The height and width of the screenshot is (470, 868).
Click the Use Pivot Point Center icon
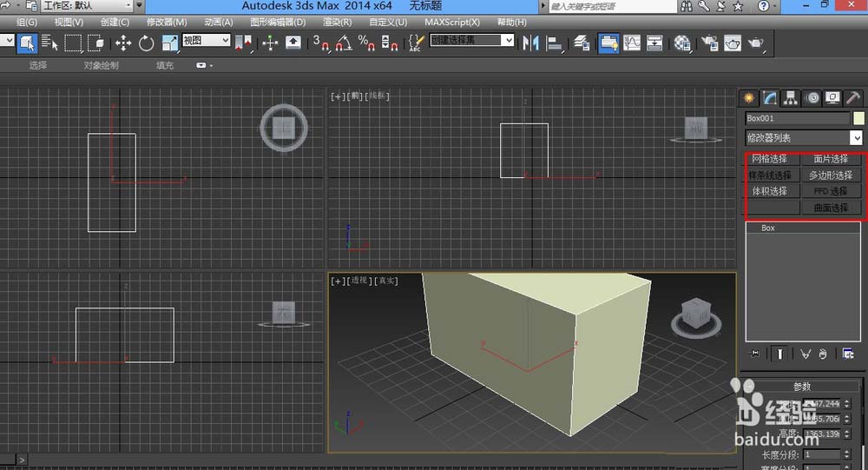244,43
